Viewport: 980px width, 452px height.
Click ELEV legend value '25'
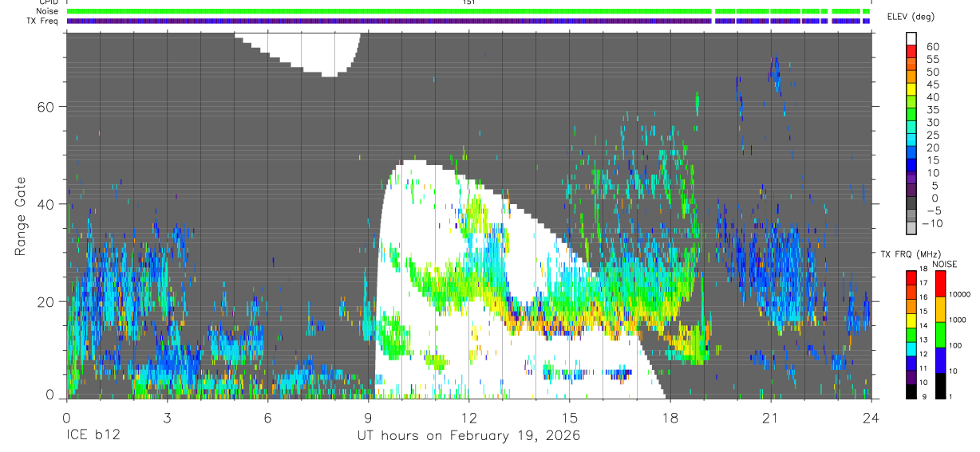click(x=933, y=135)
